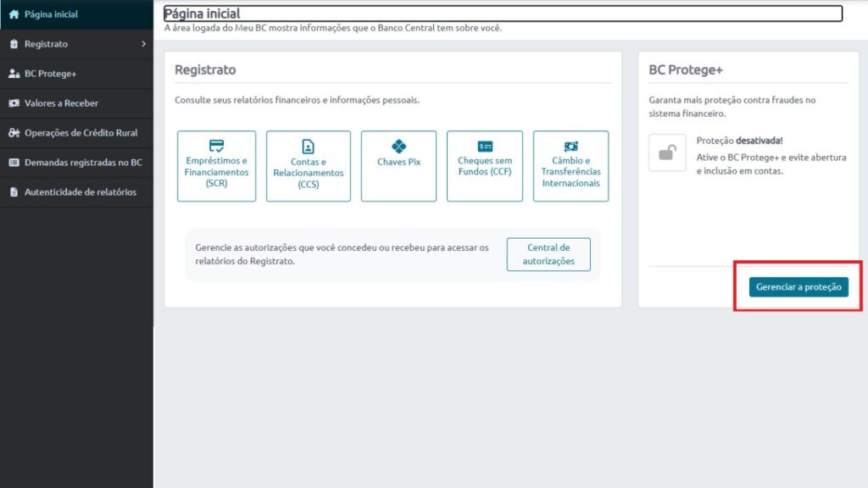
Task: Click the document icon in Contas e Relacionamentos
Action: point(308,147)
